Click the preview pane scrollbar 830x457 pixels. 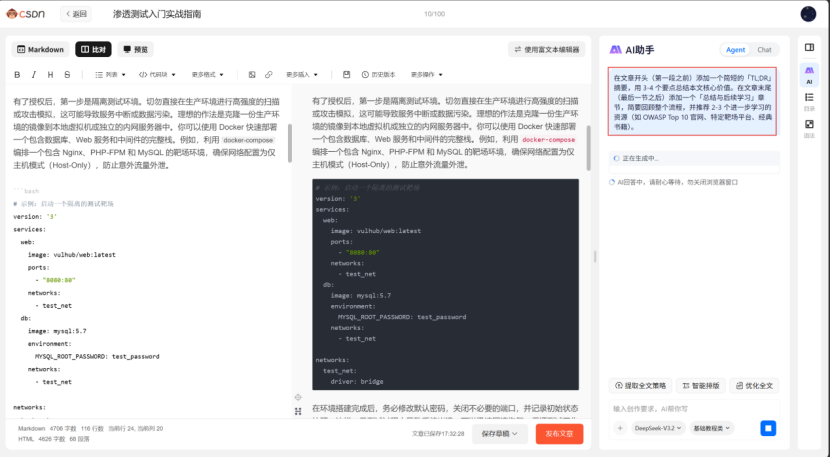[x=589, y=148]
